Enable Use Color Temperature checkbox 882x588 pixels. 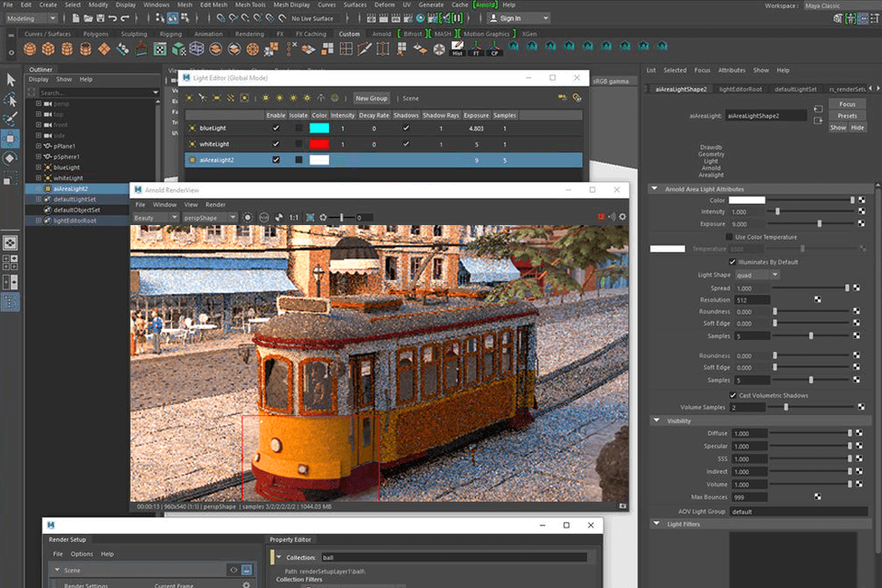pos(729,237)
